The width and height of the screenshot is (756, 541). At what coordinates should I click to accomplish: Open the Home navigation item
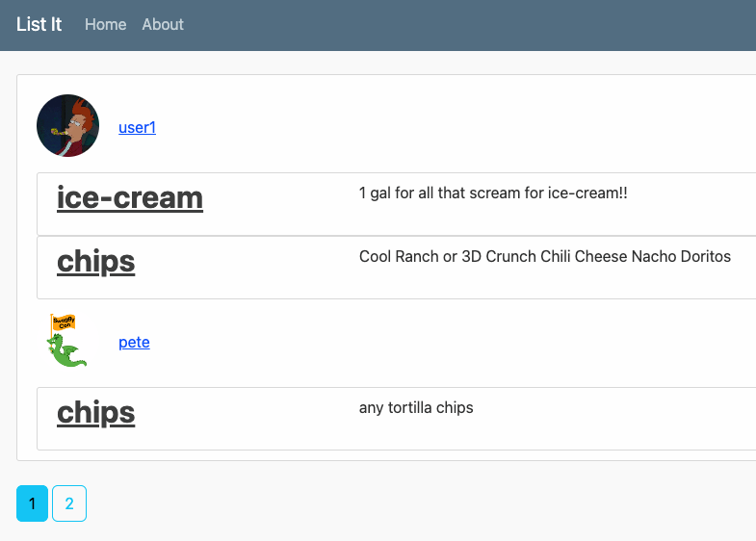pyautogui.click(x=106, y=25)
